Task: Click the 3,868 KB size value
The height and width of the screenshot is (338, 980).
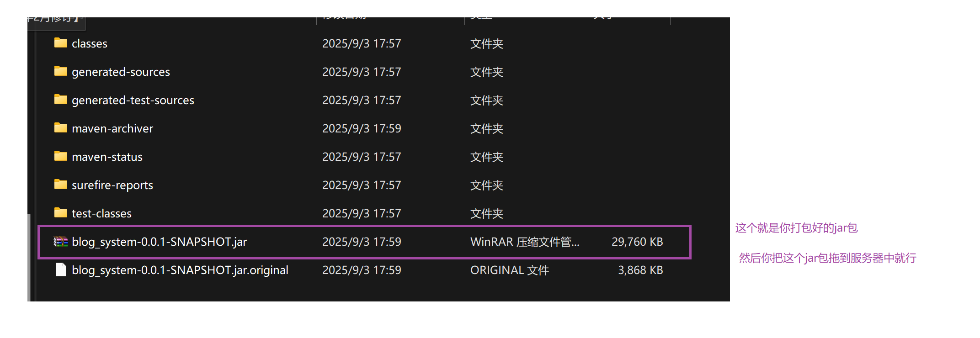Action: pos(640,270)
